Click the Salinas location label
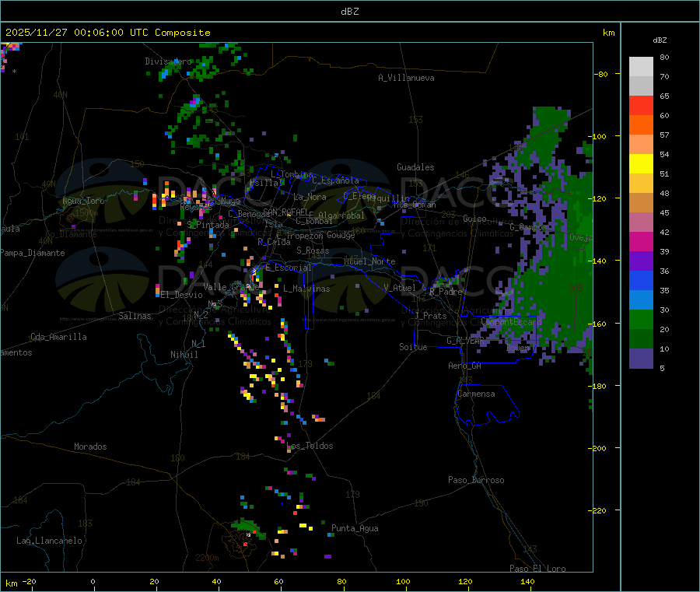The image size is (700, 592). [x=135, y=316]
